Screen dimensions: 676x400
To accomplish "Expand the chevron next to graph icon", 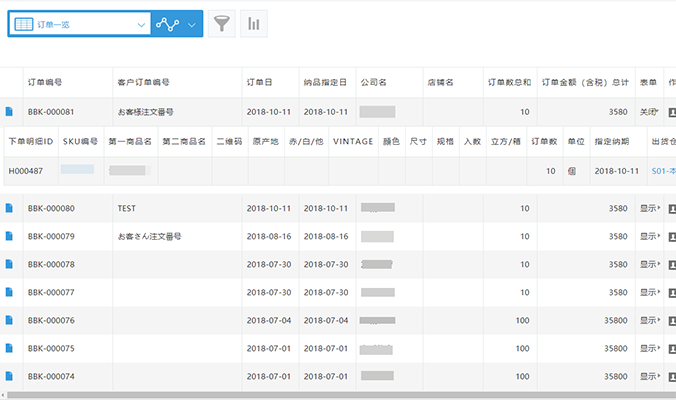I will click(192, 25).
